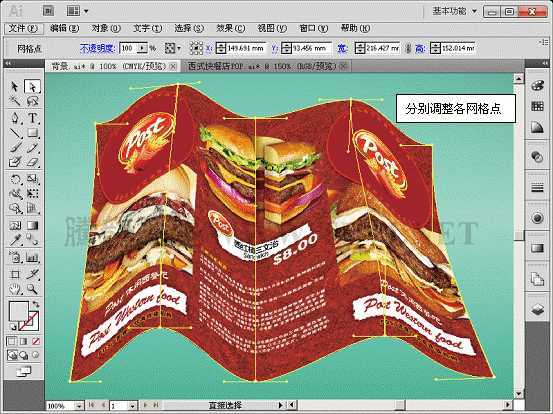Image resolution: width=553 pixels, height=414 pixels.
Task: Set paint mode to Gradient
Action: [24, 341]
